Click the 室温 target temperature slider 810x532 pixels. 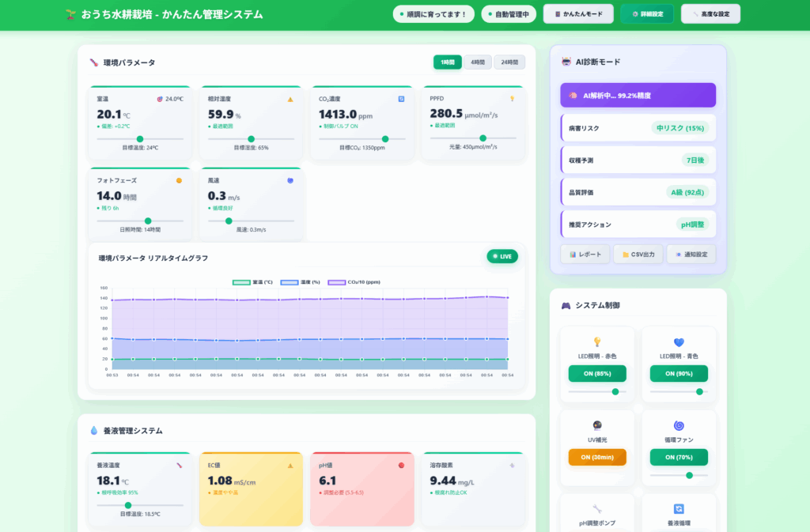139,139
